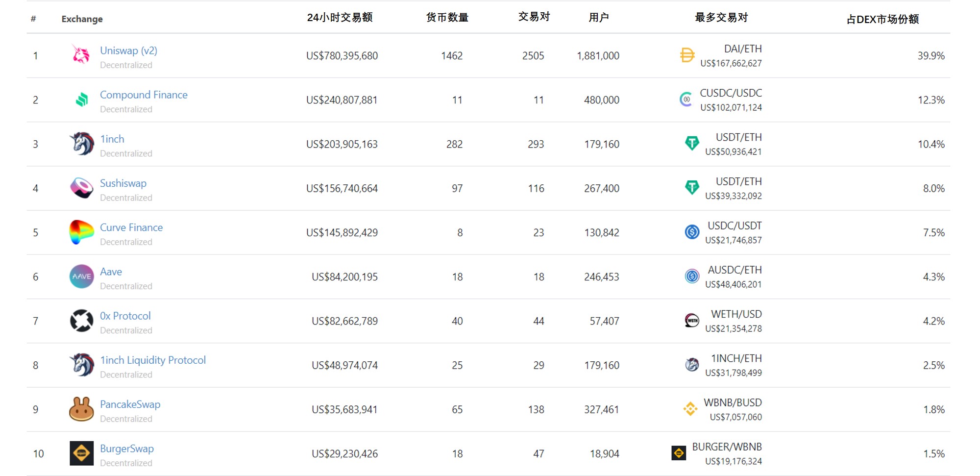Image resolution: width=980 pixels, height=476 pixels.
Task: Open the 0x Protocol link
Action: [125, 316]
